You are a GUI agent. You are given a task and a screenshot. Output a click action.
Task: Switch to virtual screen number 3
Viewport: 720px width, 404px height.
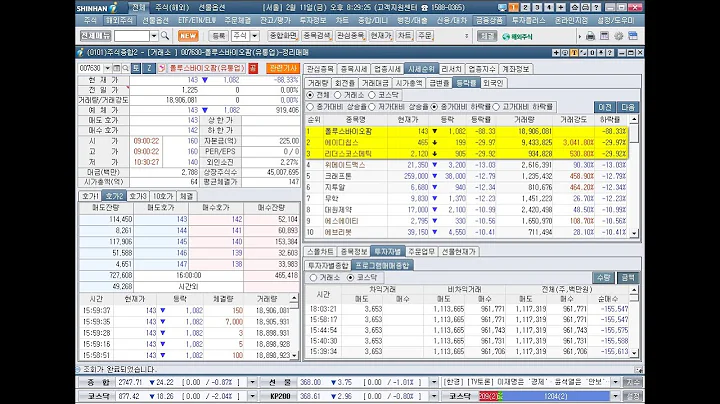point(537,7)
